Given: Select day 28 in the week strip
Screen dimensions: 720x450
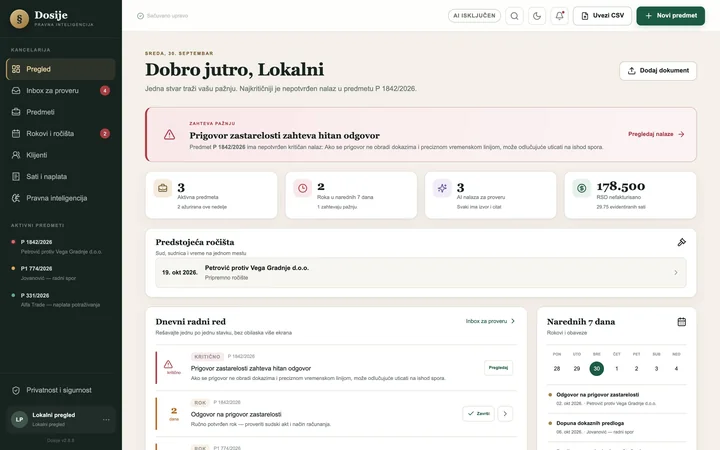Looking at the screenshot, I should point(557,369).
